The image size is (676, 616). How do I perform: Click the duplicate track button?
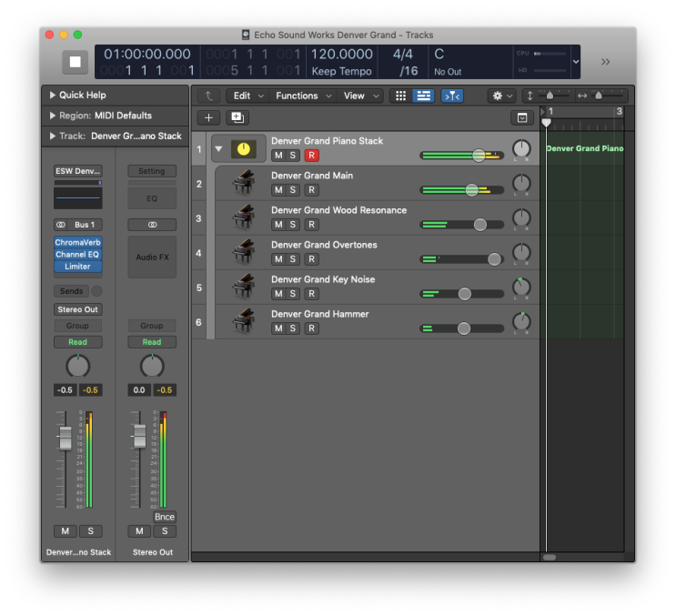pyautogui.click(x=237, y=117)
